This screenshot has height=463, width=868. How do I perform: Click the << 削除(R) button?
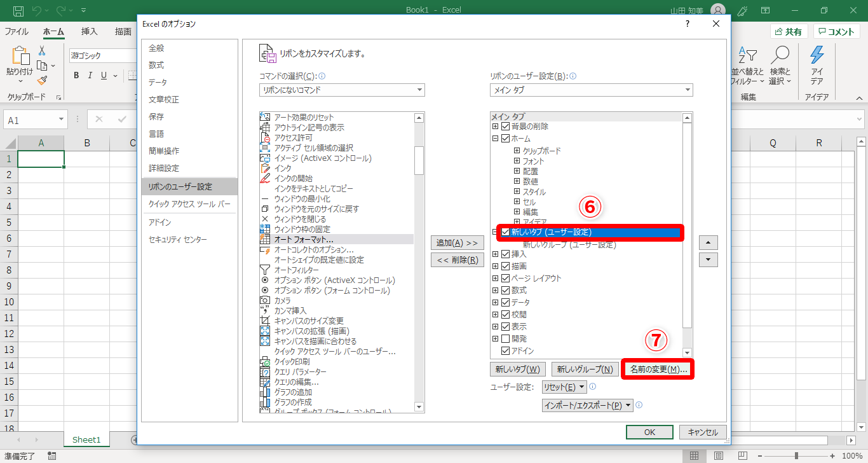[x=458, y=259]
